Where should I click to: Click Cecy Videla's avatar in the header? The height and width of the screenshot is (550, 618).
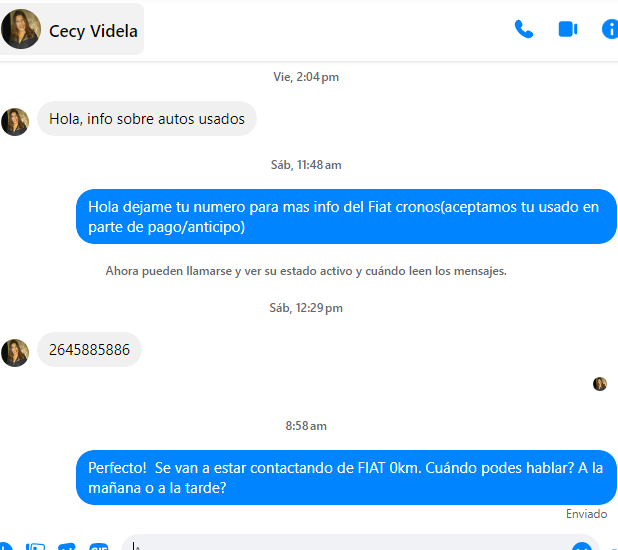[x=21, y=29]
